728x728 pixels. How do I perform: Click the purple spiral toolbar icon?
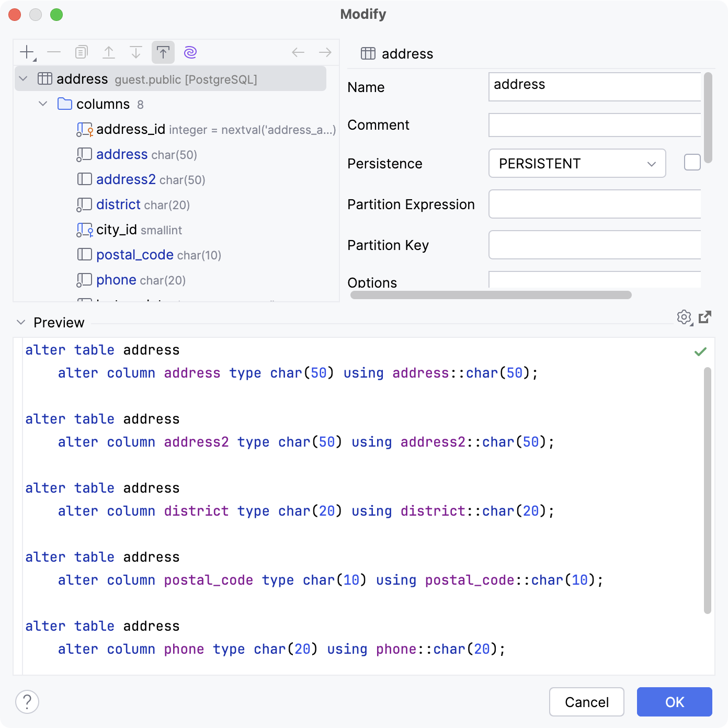(x=189, y=52)
